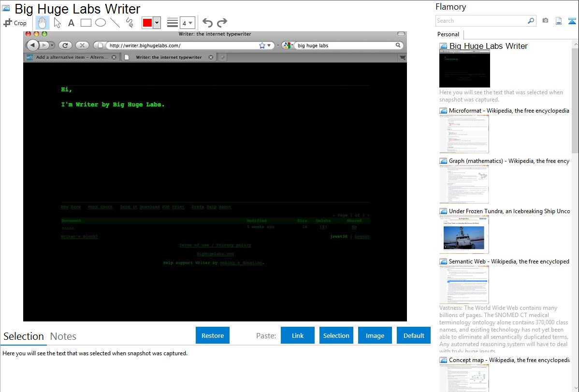This screenshot has width=579, height=392.
Task: Open Concept map Wikipedia snapshot
Action: pos(509,360)
